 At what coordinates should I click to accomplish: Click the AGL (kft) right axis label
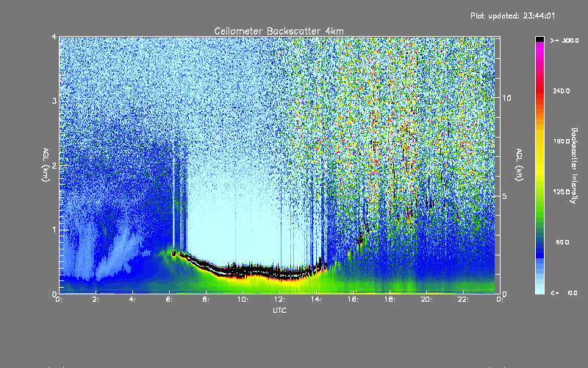click(520, 165)
